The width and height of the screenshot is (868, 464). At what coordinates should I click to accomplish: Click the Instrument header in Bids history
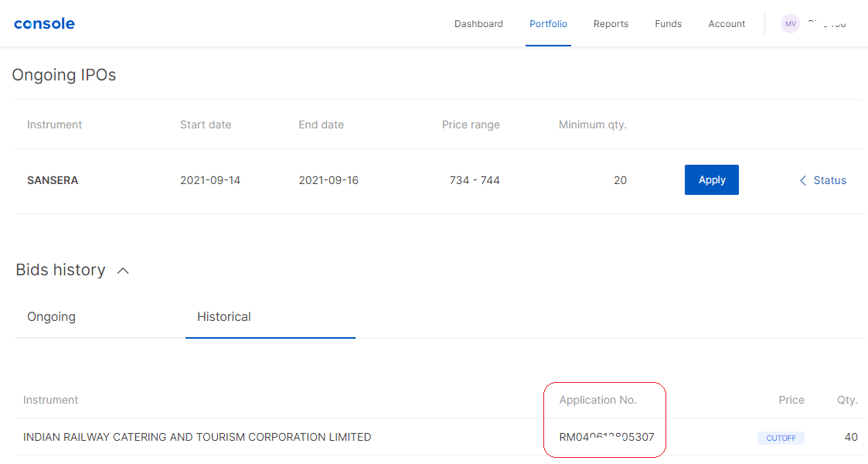point(50,400)
